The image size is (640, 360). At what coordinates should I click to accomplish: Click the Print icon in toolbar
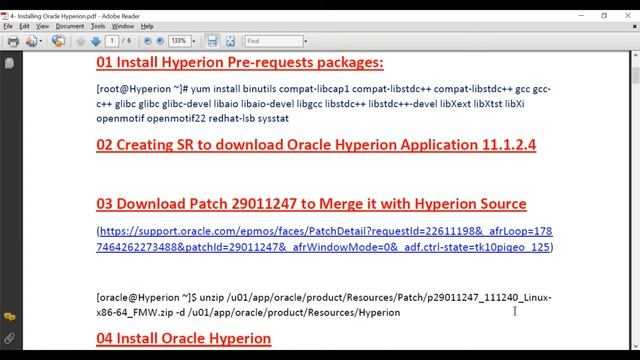pyautogui.click(x=13, y=41)
